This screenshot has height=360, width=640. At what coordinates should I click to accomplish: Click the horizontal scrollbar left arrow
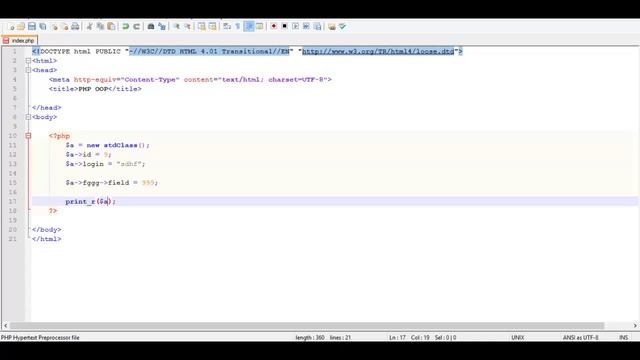tap(5, 326)
